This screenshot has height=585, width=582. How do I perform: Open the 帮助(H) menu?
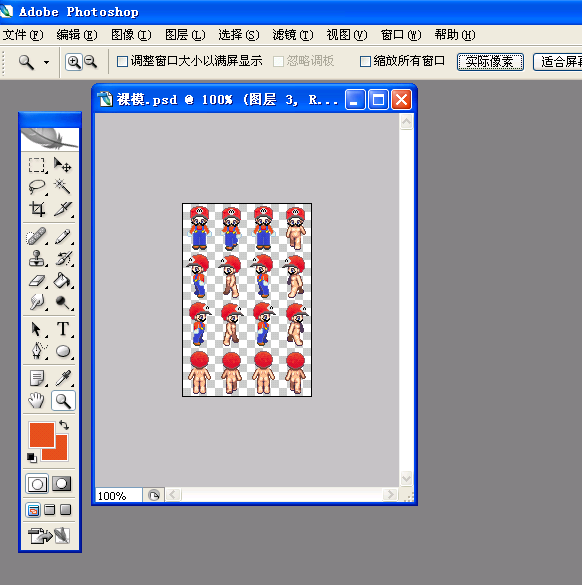tap(455, 35)
